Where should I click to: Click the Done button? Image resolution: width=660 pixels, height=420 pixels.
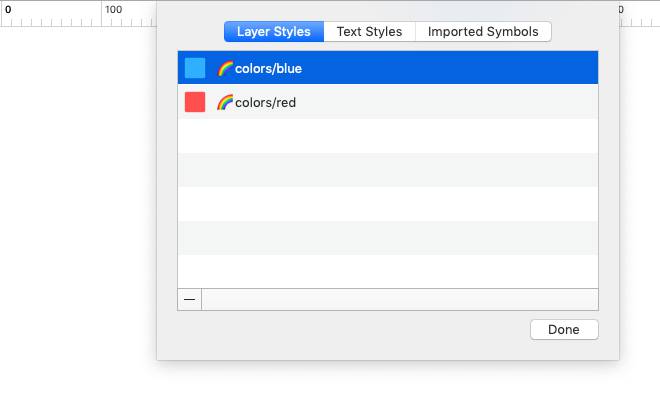click(564, 330)
